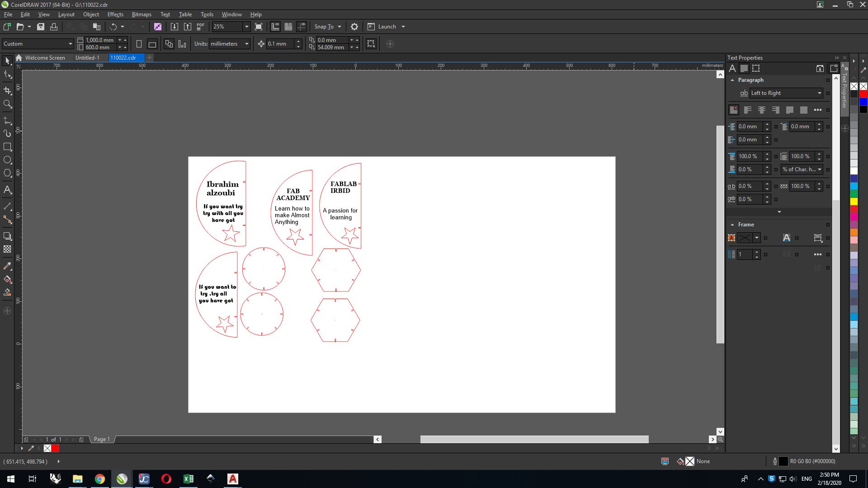Viewport: 868px width, 488px height.
Task: Select the Polygon tool
Action: tap(7, 173)
